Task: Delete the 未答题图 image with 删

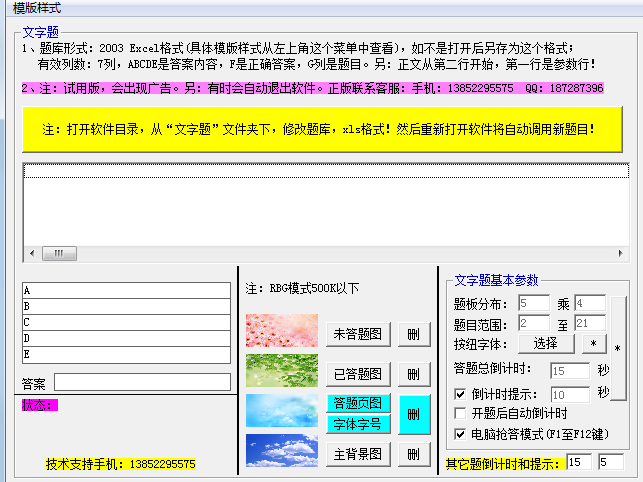Action: [x=414, y=334]
